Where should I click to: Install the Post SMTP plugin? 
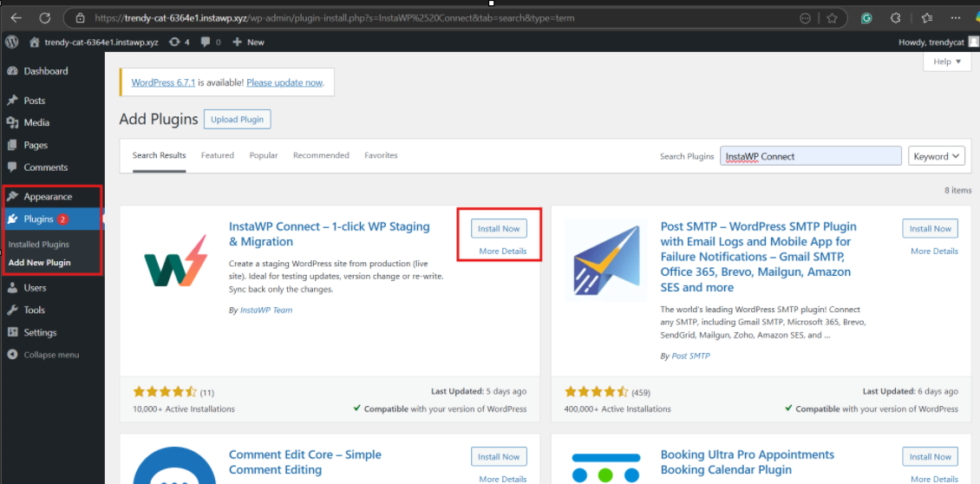coord(931,229)
